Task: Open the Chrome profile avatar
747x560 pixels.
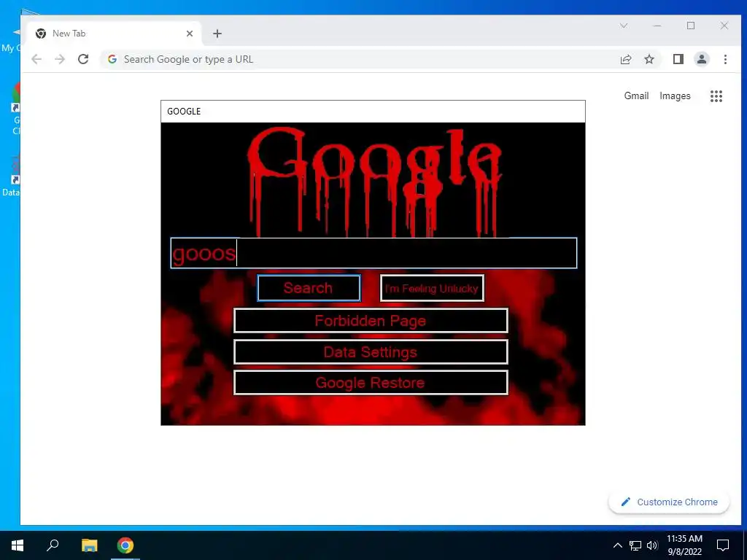Action: point(702,59)
